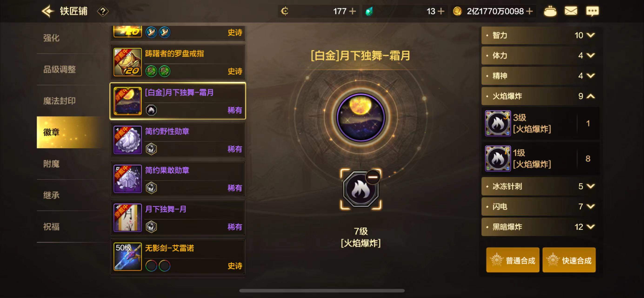Open the pouch bag icon in top bar

[550, 11]
